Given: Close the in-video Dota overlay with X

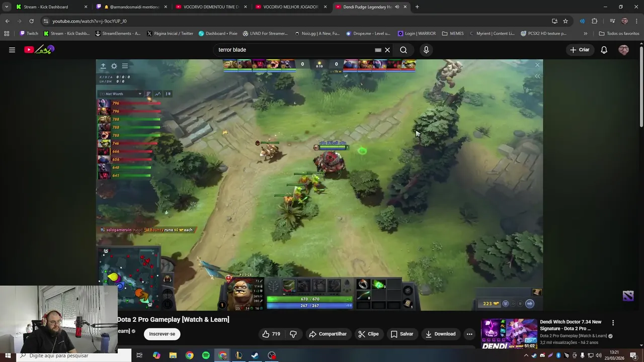Looking at the screenshot, I should point(537,65).
